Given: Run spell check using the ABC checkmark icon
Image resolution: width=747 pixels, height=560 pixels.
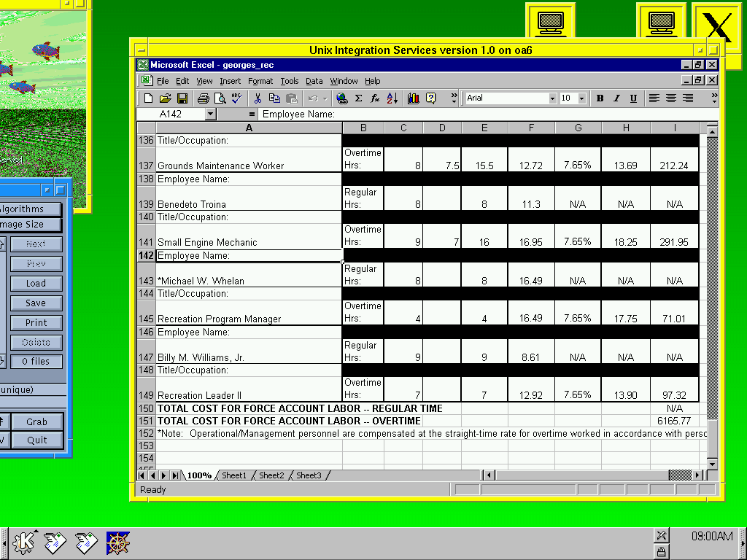Looking at the screenshot, I should pos(236,98).
